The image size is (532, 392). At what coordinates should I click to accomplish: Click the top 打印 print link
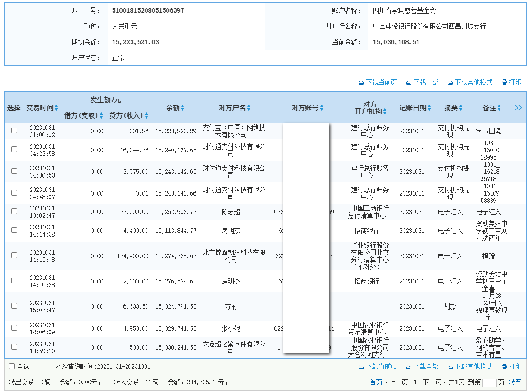(x=512, y=82)
